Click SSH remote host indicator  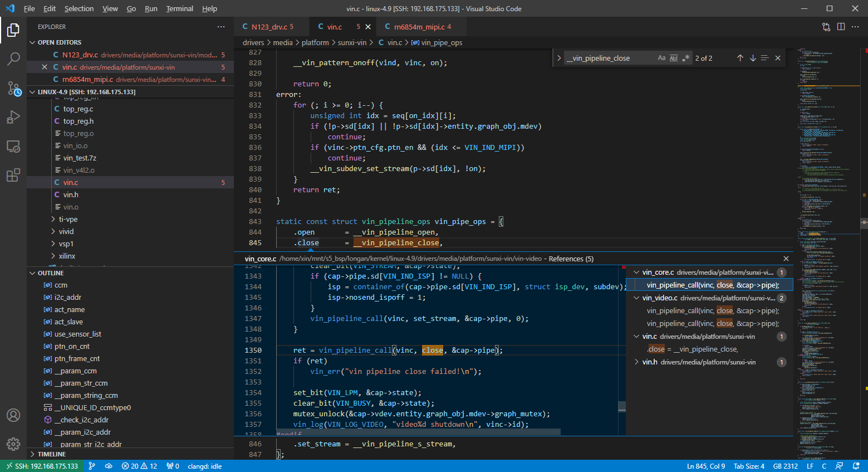[x=42, y=466]
